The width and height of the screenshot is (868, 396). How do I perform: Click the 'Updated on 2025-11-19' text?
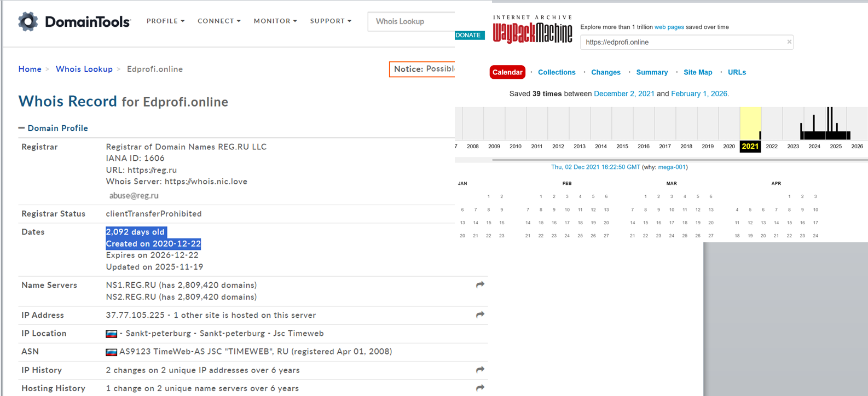[x=154, y=267]
